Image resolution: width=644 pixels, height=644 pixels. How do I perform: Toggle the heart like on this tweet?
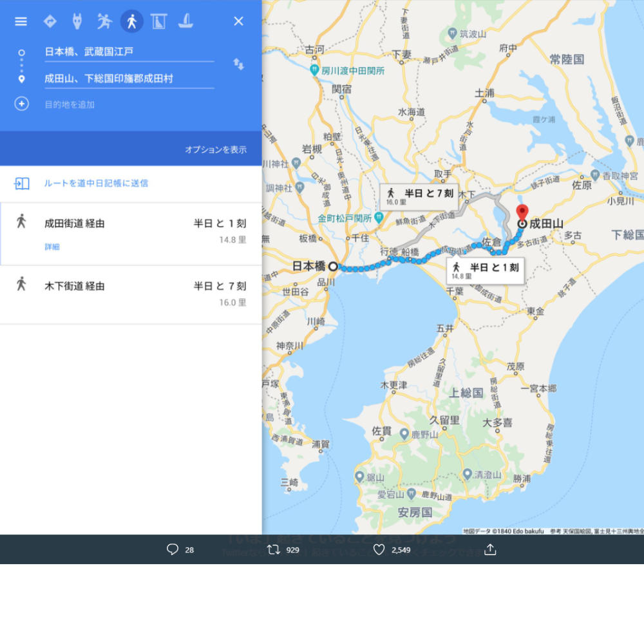pos(379,549)
